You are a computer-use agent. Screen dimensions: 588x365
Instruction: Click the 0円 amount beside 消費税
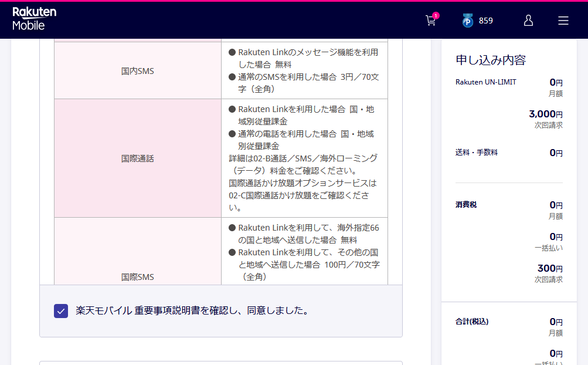pyautogui.click(x=556, y=205)
